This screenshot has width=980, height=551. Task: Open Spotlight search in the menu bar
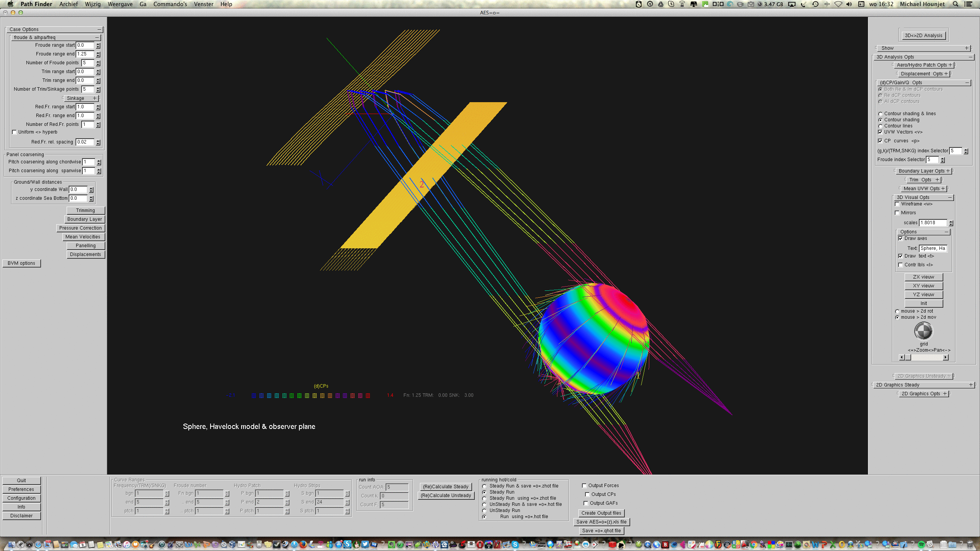pyautogui.click(x=955, y=4)
